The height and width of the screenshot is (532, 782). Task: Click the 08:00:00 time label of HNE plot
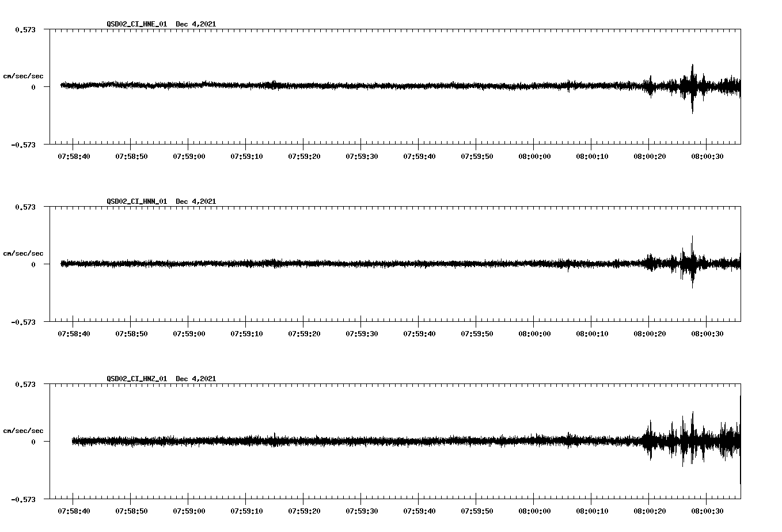(534, 157)
